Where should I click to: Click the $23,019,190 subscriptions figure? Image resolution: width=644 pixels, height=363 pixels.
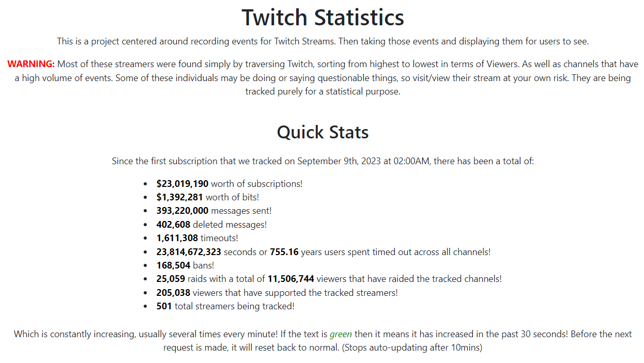(x=182, y=184)
